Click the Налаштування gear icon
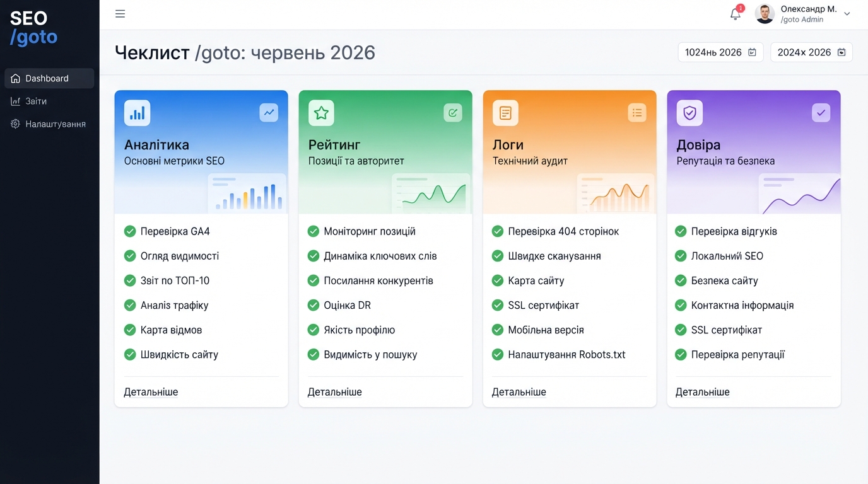Screen dimensions: 868x484 [x=16, y=124]
